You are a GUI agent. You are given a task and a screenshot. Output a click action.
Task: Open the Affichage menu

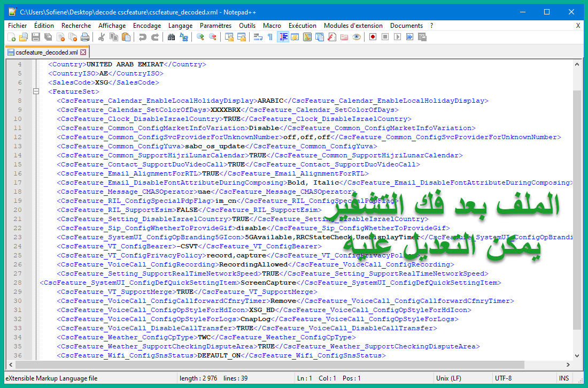[x=112, y=26]
